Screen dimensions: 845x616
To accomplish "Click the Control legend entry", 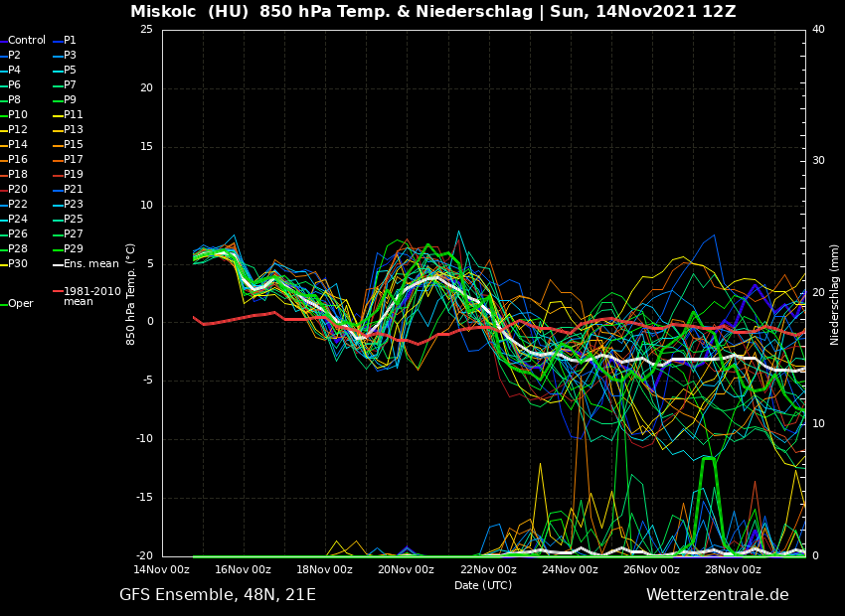I will (x=27, y=41).
